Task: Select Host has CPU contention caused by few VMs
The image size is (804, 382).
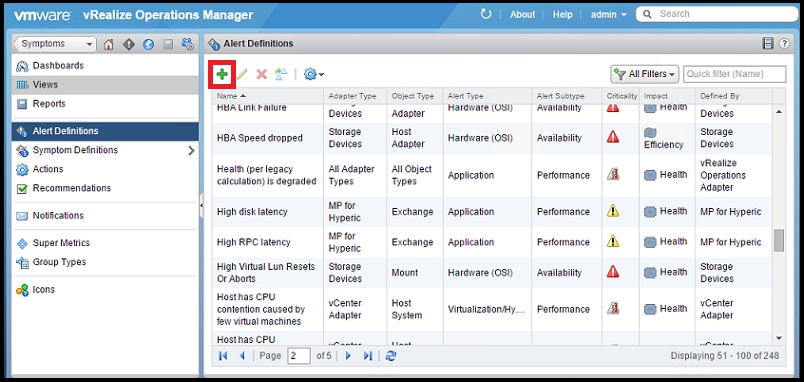Action: pos(492,309)
